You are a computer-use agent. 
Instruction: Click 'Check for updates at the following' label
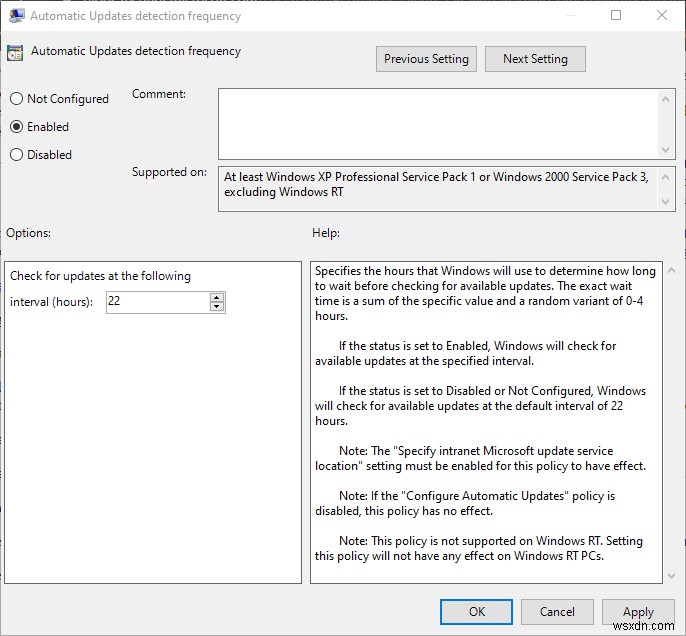101,276
